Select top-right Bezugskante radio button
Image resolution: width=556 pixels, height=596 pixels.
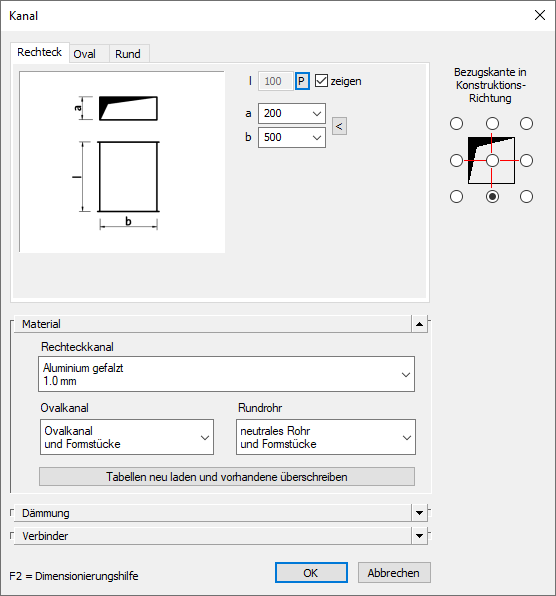(526, 124)
